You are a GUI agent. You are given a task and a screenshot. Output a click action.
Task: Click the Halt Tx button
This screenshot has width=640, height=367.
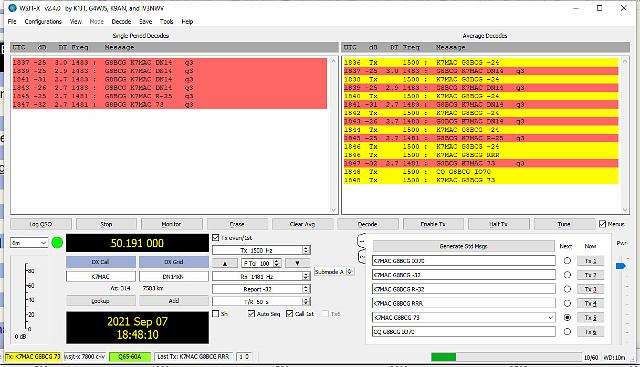click(498, 224)
